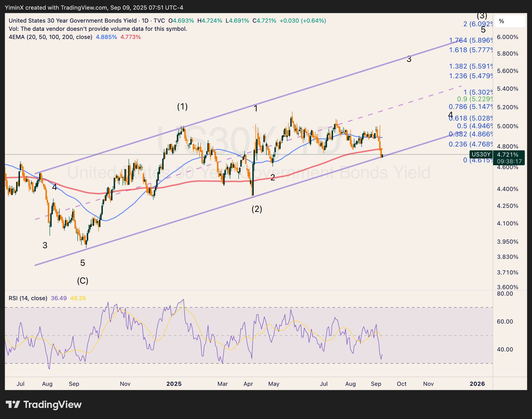
Task: Click the purple RSI value 36.49
Action: [59, 298]
